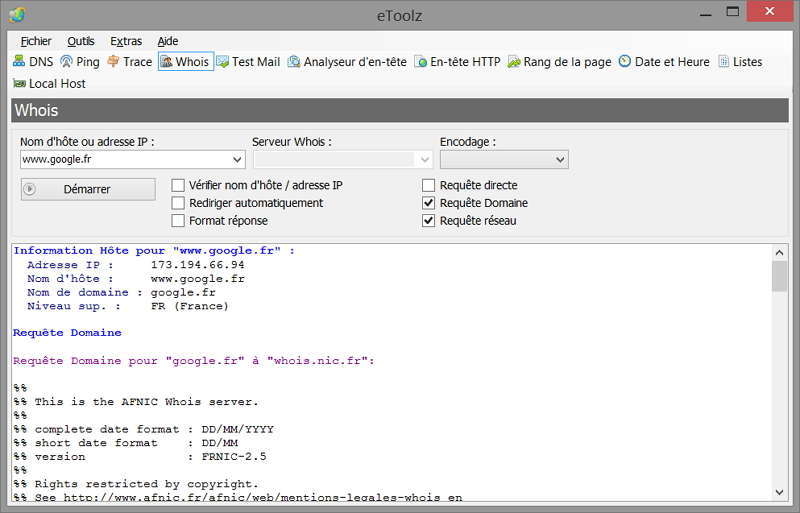Click the afnic.fr mentions-legales URL line
The width and height of the screenshot is (800, 513).
point(263,497)
